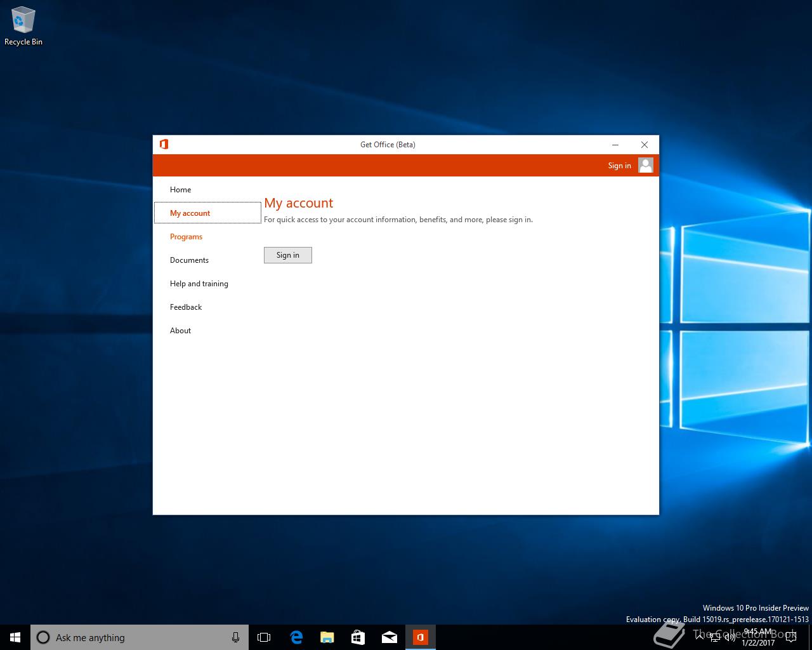
Task: Click the gray Sign in button
Action: tap(288, 255)
